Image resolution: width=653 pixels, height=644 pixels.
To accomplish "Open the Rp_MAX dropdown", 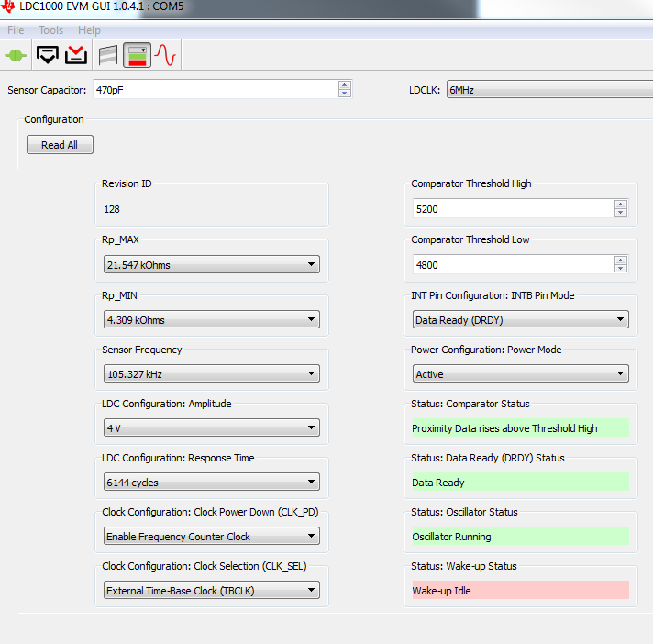I will click(x=212, y=264).
